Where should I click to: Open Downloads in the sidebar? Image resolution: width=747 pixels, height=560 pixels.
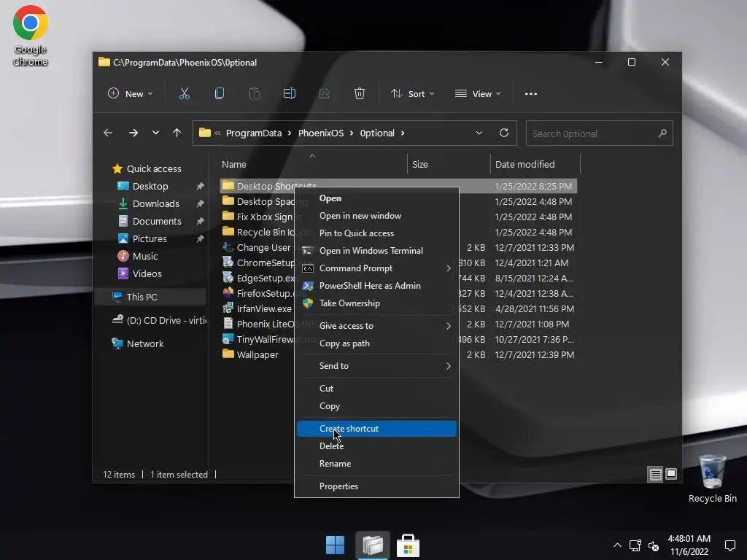point(156,204)
